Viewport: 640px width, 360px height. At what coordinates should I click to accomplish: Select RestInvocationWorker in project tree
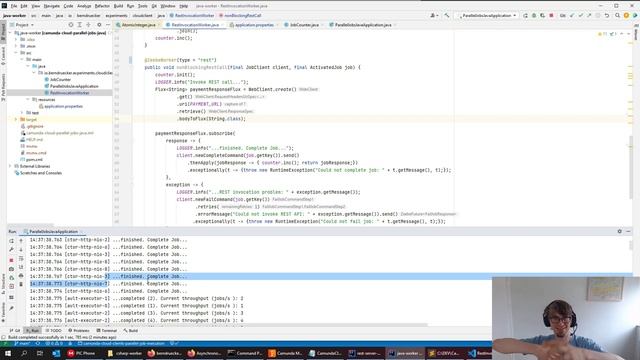(x=69, y=93)
